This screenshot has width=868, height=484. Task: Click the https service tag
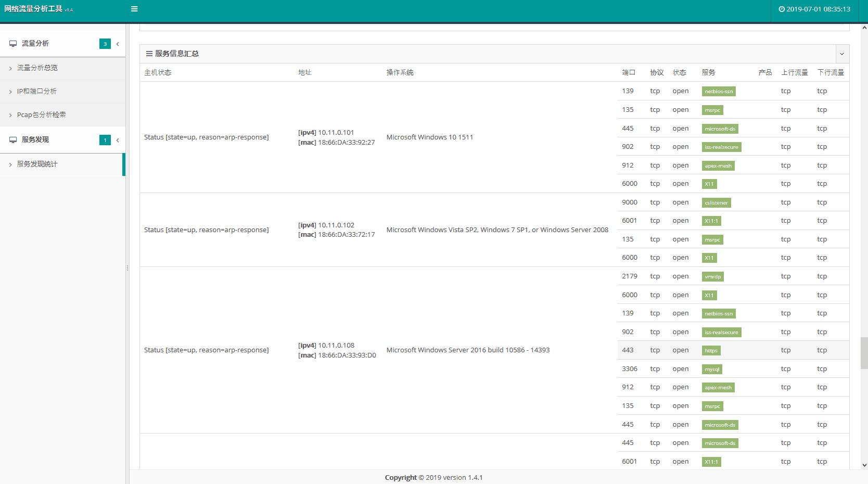(x=711, y=351)
